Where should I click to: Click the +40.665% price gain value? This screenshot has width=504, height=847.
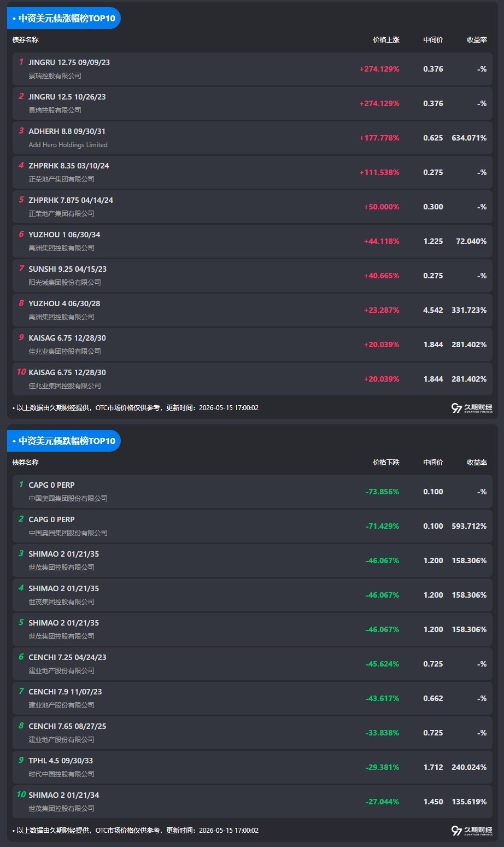[382, 276]
